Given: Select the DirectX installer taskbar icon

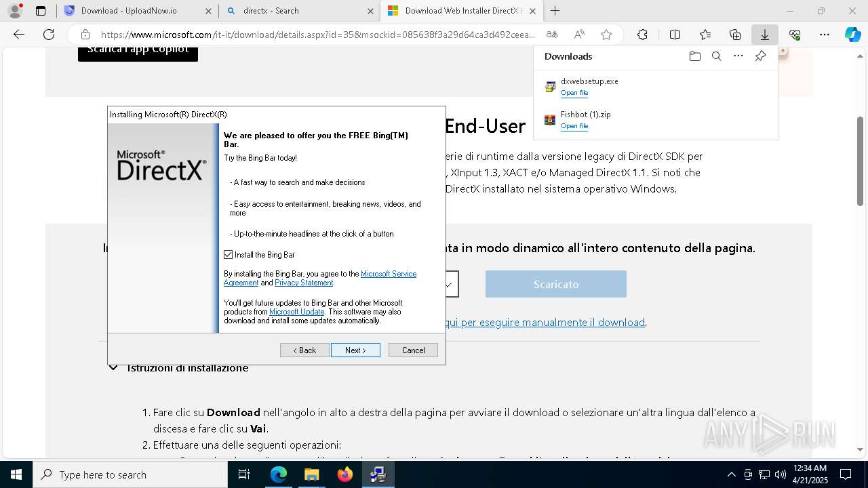Looking at the screenshot, I should pyautogui.click(x=378, y=474).
